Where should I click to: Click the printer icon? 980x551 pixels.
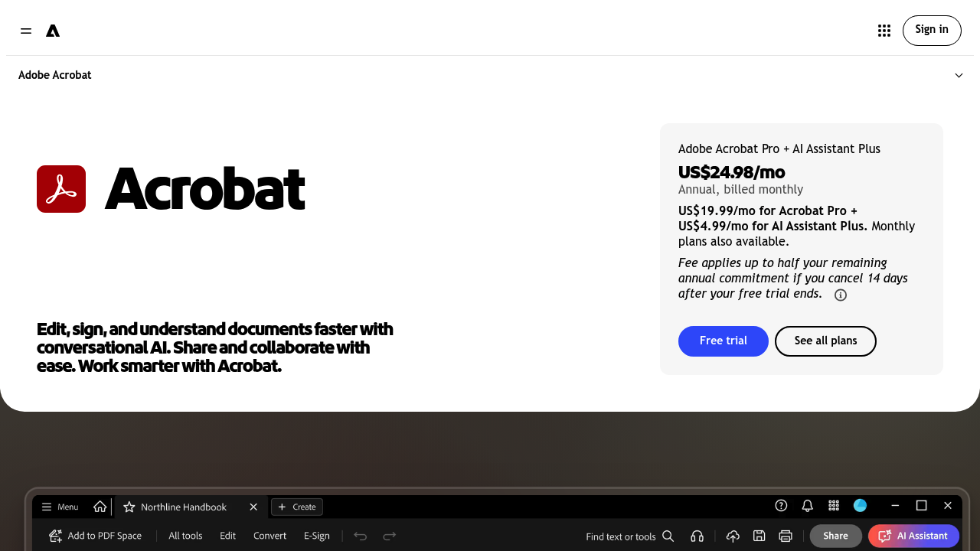[786, 536]
